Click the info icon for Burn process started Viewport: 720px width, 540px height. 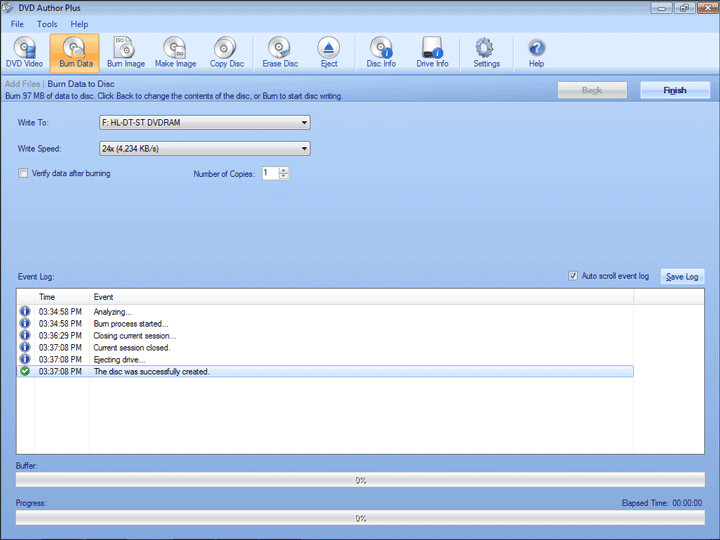pos(25,323)
